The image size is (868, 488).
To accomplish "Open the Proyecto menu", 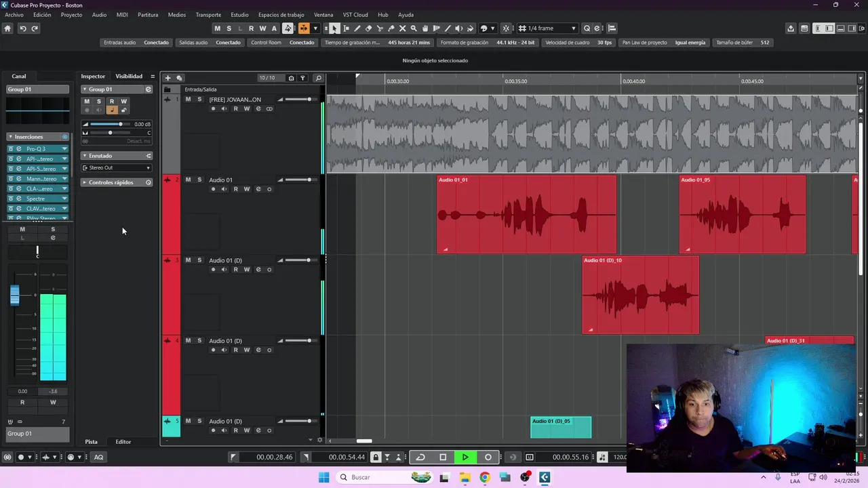I will pos(71,14).
